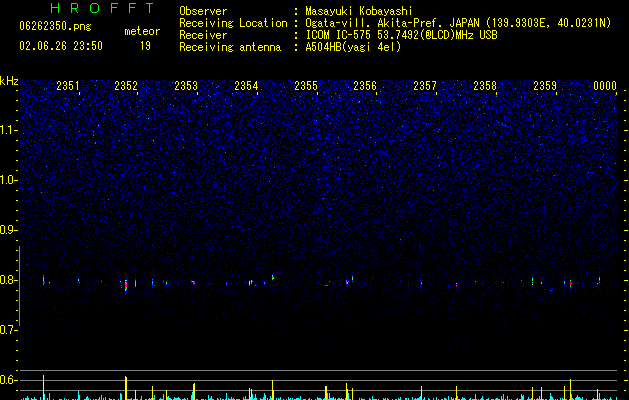Click the 2357 time marker

click(x=425, y=86)
